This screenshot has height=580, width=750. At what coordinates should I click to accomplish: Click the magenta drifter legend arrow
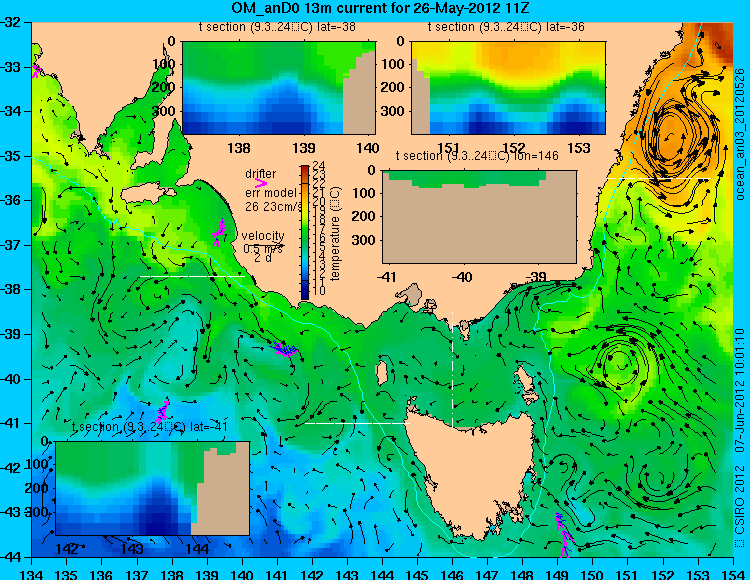pos(261,183)
